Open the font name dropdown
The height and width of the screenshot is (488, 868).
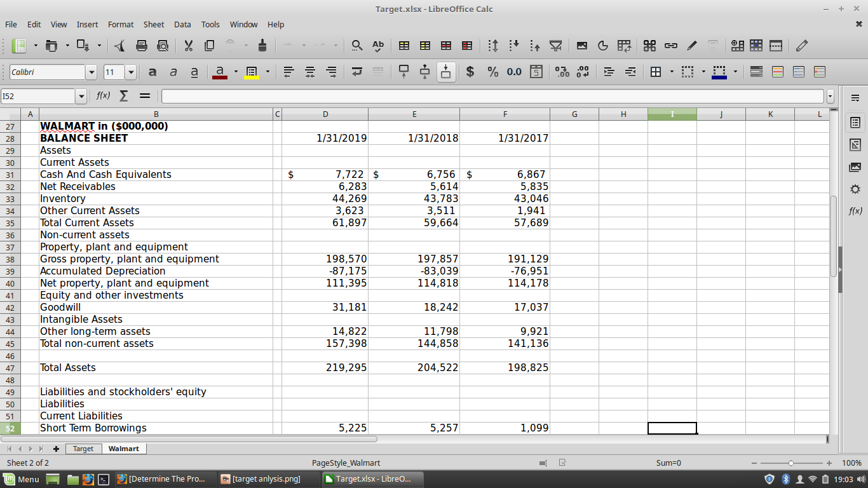[92, 72]
